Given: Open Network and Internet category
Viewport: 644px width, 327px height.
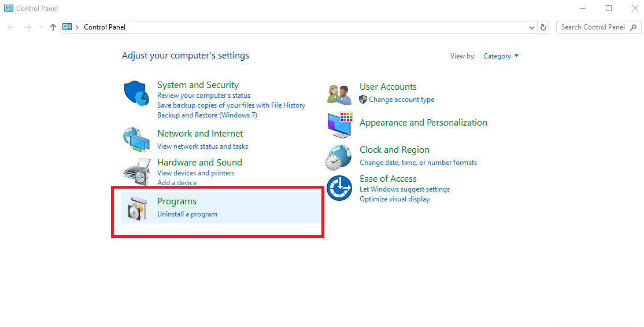Looking at the screenshot, I should [x=200, y=133].
